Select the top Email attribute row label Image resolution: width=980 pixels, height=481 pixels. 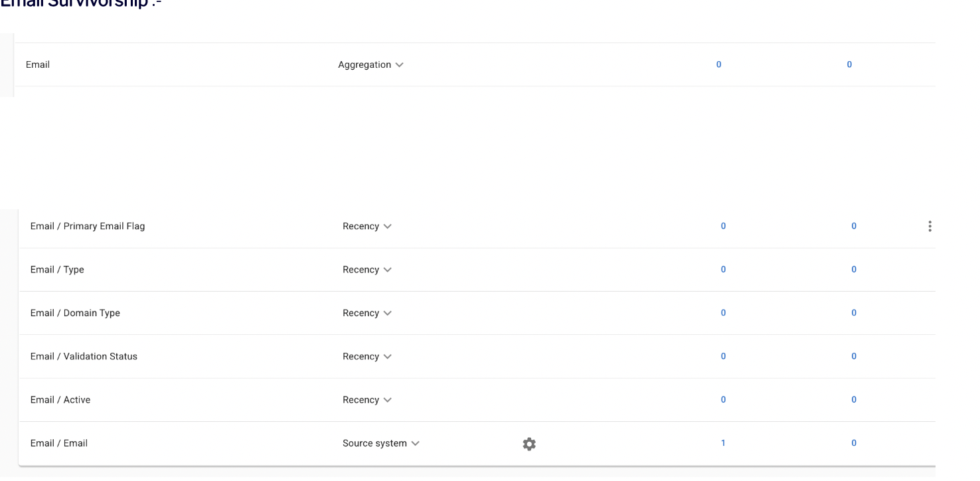[38, 65]
